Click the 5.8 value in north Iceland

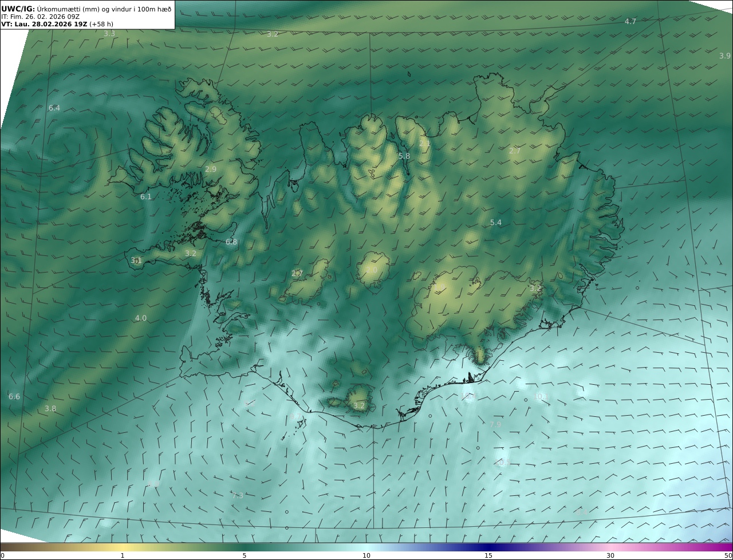pyautogui.click(x=404, y=156)
